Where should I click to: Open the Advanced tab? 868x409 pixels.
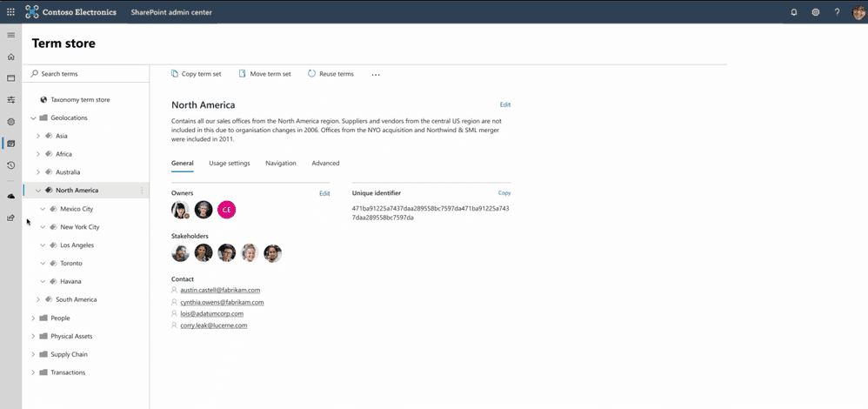point(325,163)
